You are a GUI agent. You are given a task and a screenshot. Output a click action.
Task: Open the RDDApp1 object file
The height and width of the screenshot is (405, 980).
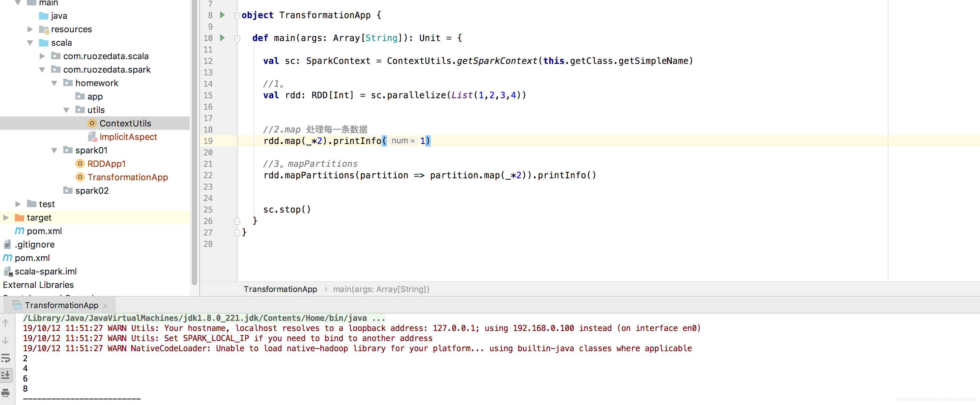coord(106,163)
